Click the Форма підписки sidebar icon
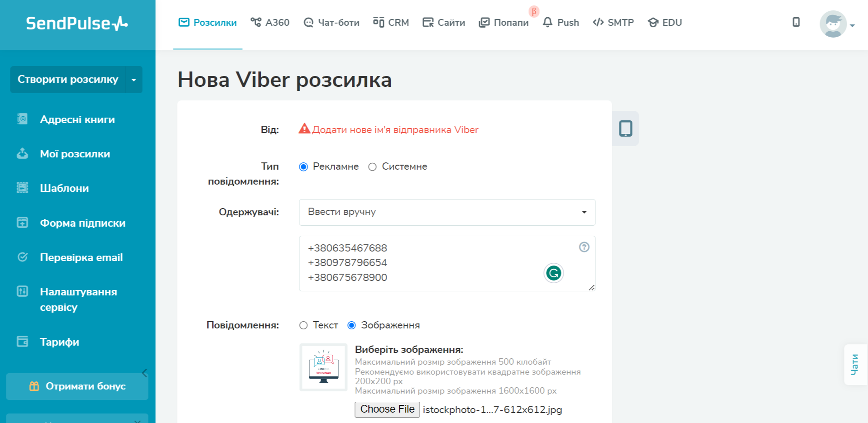 click(x=22, y=223)
